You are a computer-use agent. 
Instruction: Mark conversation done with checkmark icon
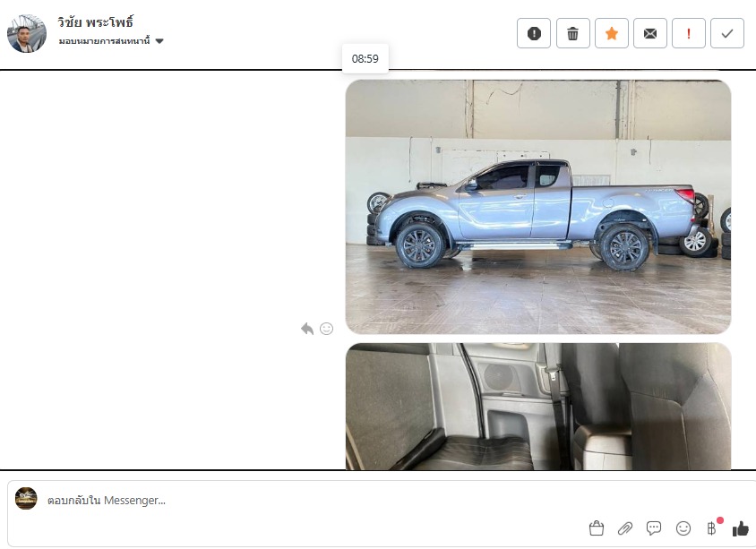(727, 33)
